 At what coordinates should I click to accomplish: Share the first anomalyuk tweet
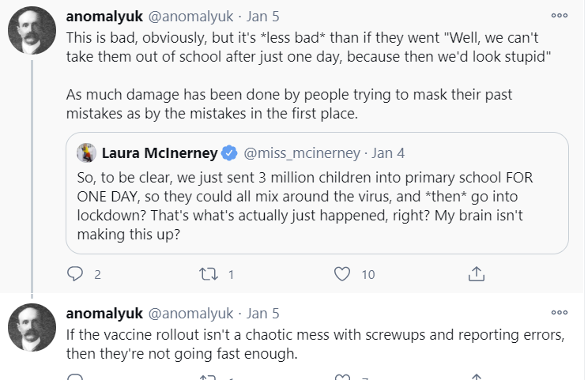point(476,274)
